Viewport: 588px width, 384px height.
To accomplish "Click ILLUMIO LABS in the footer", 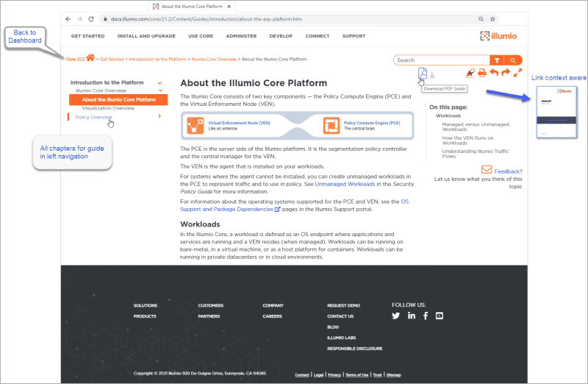I will [x=341, y=338].
